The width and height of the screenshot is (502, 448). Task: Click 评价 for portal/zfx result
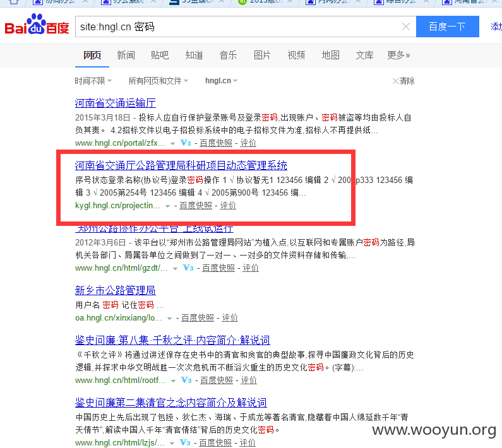[x=248, y=143]
